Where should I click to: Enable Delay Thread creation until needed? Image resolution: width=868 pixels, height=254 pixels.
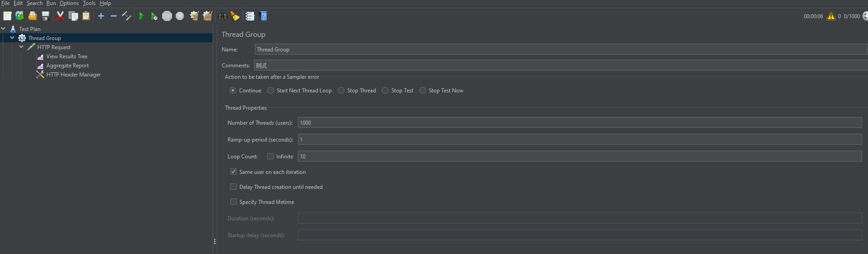233,187
